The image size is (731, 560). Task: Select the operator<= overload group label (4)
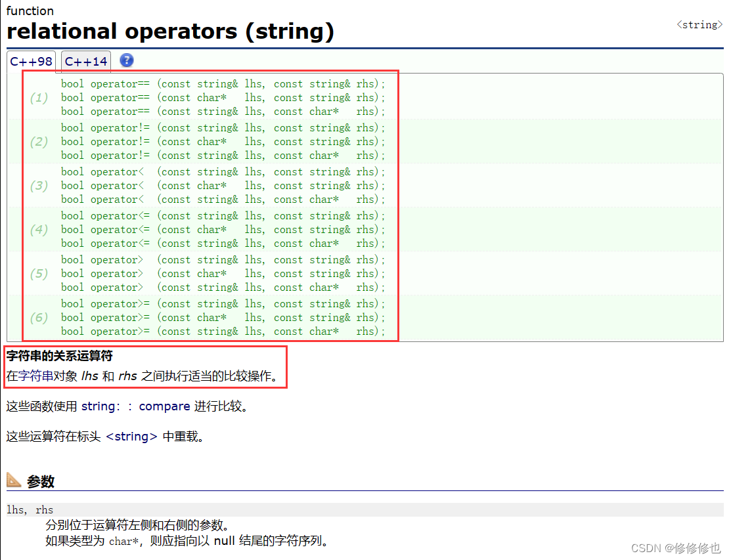click(x=37, y=229)
